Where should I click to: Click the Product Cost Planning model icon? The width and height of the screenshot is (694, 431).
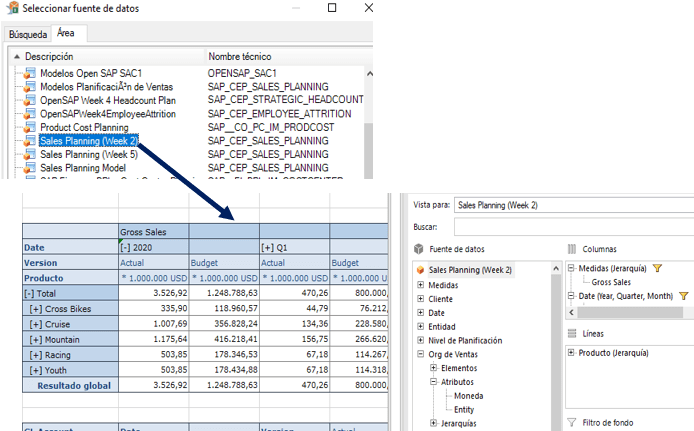(x=30, y=128)
